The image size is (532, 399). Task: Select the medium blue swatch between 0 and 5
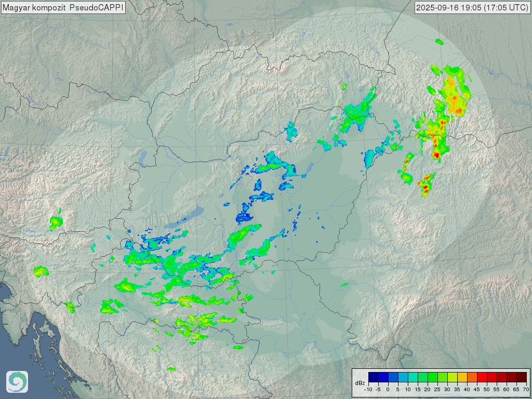pos(393,377)
